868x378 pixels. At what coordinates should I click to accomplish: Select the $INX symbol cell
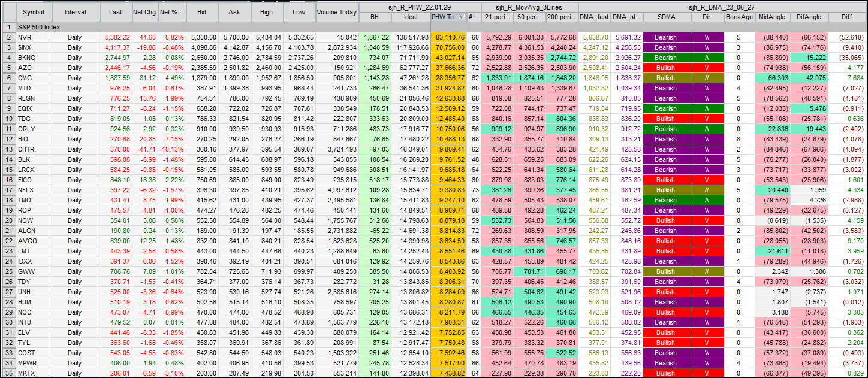click(34, 47)
